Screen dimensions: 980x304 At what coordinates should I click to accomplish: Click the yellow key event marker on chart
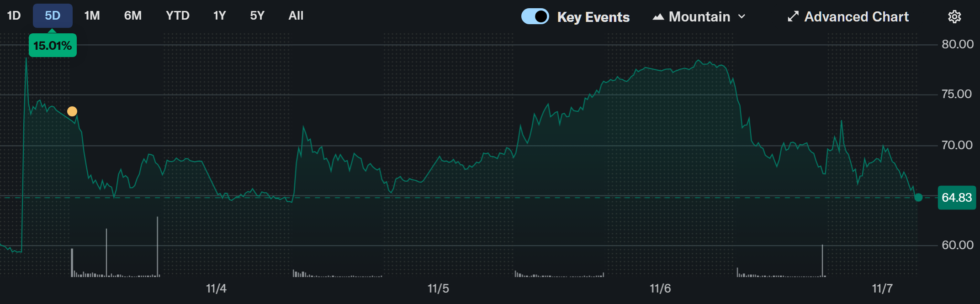72,111
